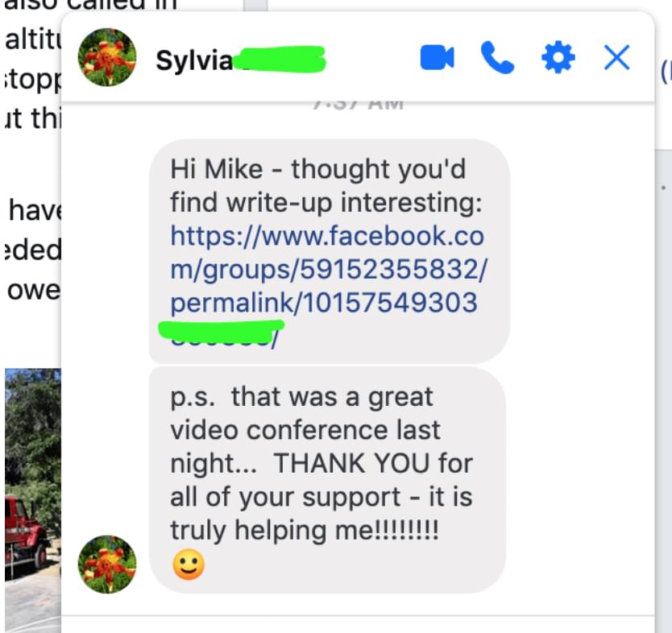Click the permalink/10157549303 line of the URL
Image resolution: width=672 pixels, height=633 pixels.
[x=324, y=302]
